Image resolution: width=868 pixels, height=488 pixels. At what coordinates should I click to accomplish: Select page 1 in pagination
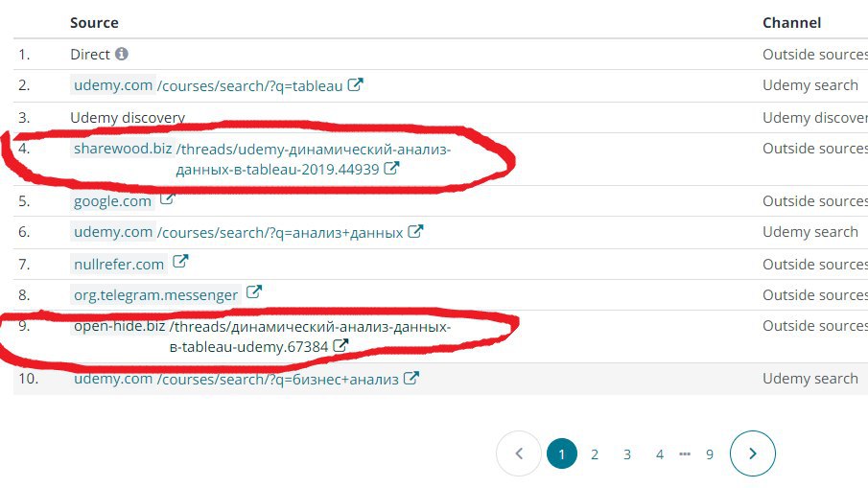point(562,453)
